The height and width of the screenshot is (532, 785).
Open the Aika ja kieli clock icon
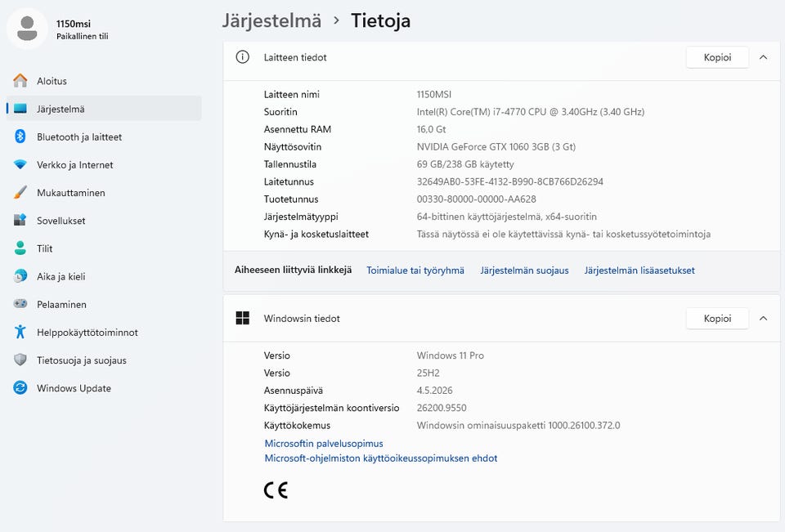[20, 275]
